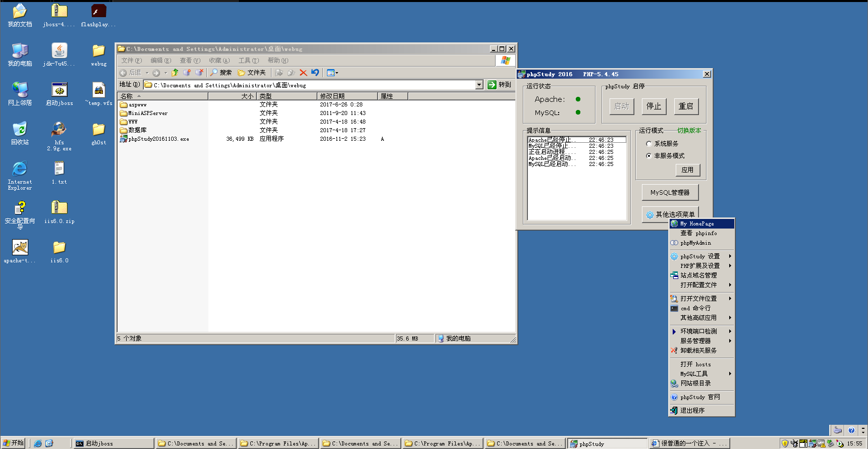The image size is (868, 449).
Task: Open the iis6.0 folder on desktop
Action: pyautogui.click(x=59, y=252)
